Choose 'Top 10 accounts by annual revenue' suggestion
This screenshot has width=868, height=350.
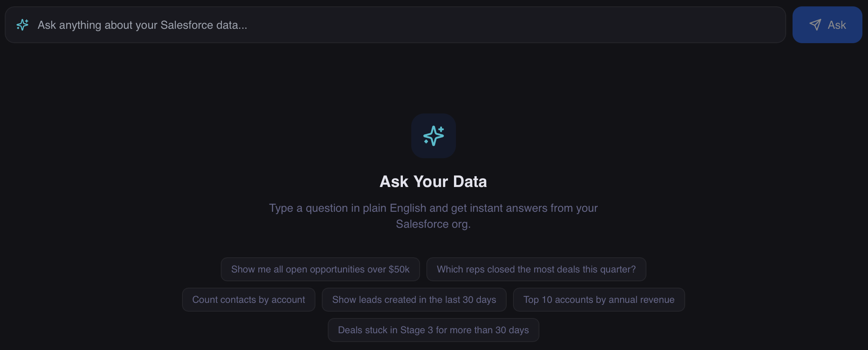598,300
